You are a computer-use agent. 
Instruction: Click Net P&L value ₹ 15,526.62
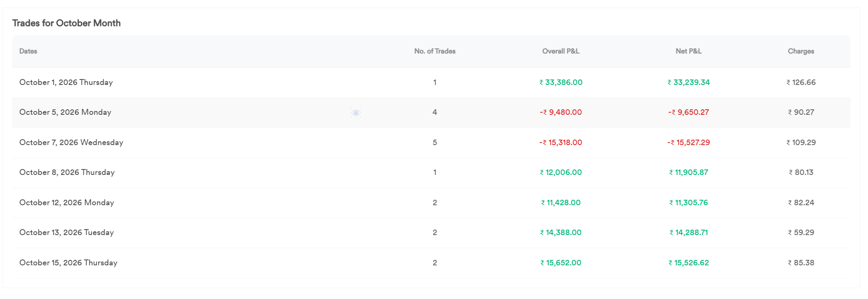click(x=689, y=263)
